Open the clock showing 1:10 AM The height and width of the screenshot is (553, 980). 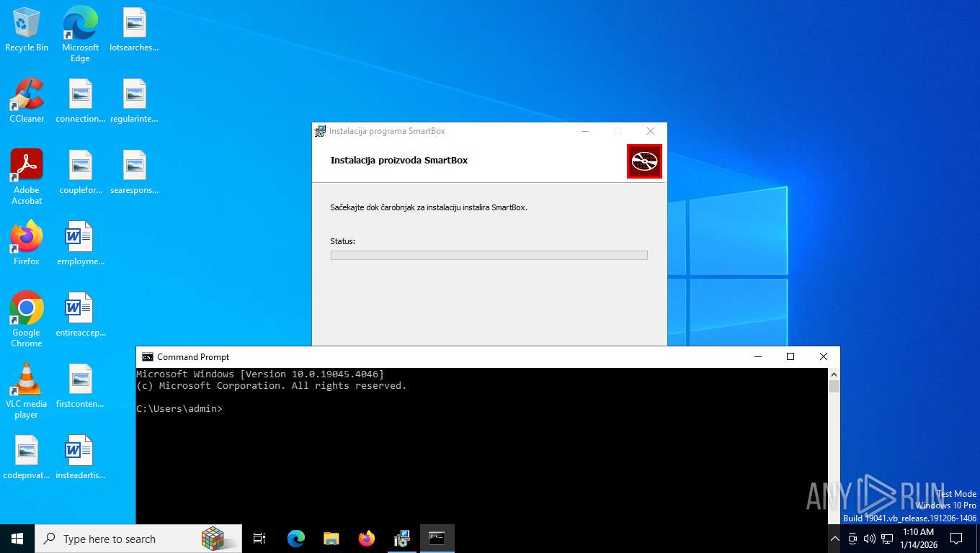point(918,539)
